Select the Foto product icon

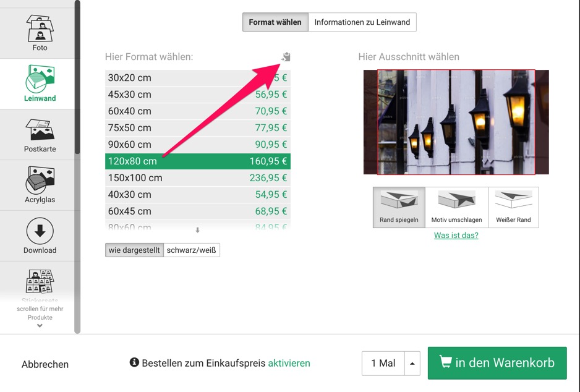click(x=40, y=28)
